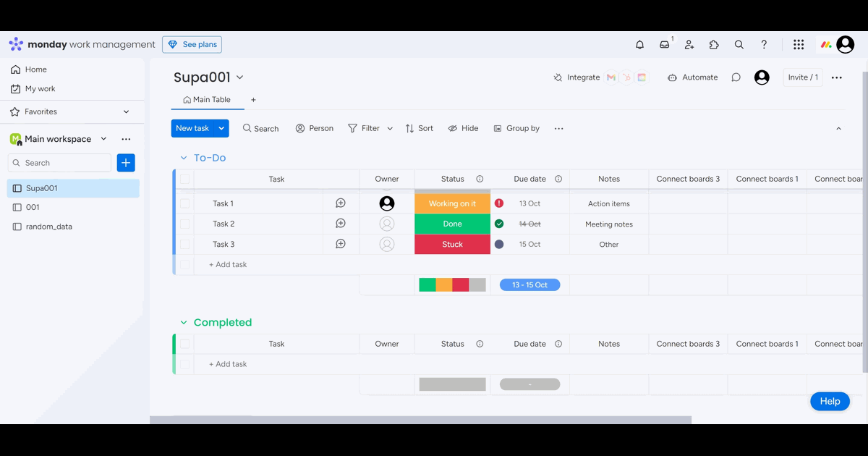Open the inbox tray icon
The width and height of the screenshot is (868, 456).
(664, 45)
